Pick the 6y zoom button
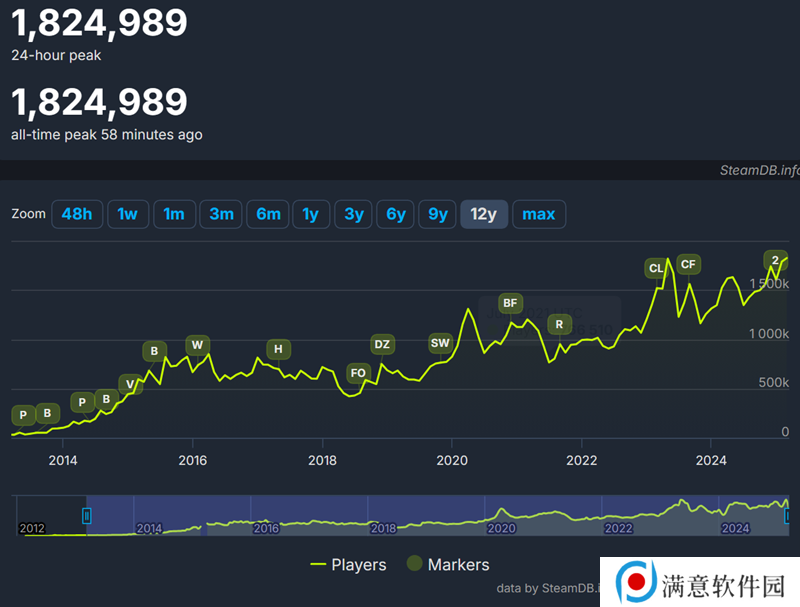 coord(396,214)
